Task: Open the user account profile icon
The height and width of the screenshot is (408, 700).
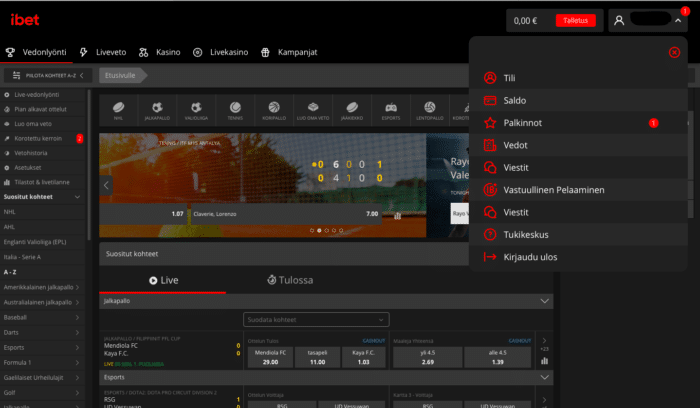Action: click(x=619, y=21)
